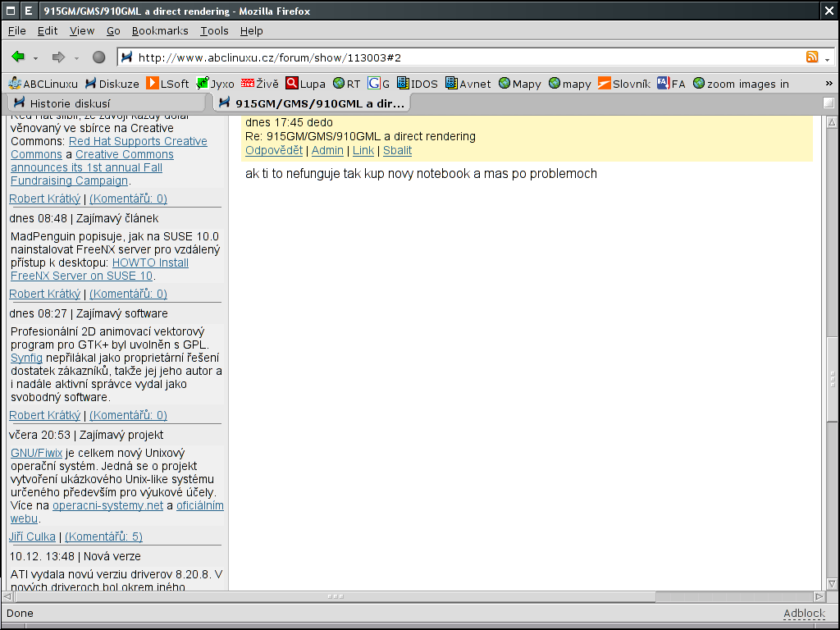Show hidden bookmarks via toolbar chevron

(x=828, y=84)
